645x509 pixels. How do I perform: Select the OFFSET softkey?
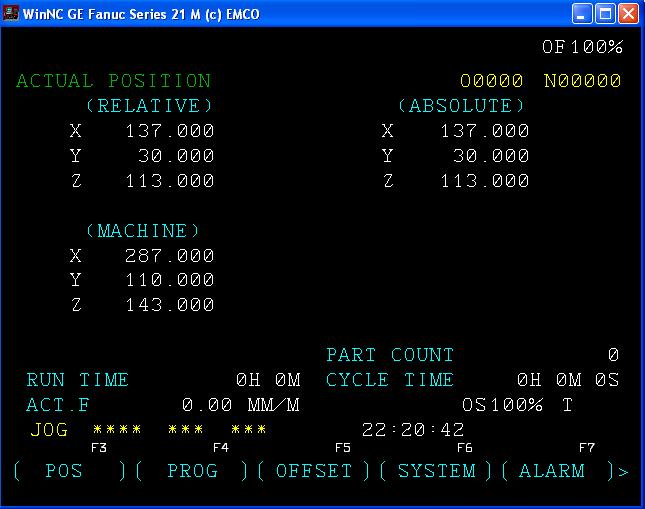(x=314, y=471)
